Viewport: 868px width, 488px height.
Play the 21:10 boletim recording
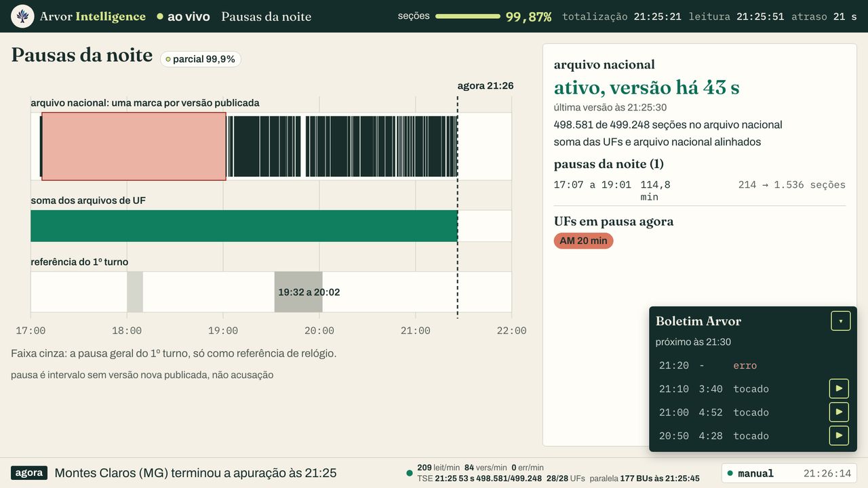[x=839, y=388]
